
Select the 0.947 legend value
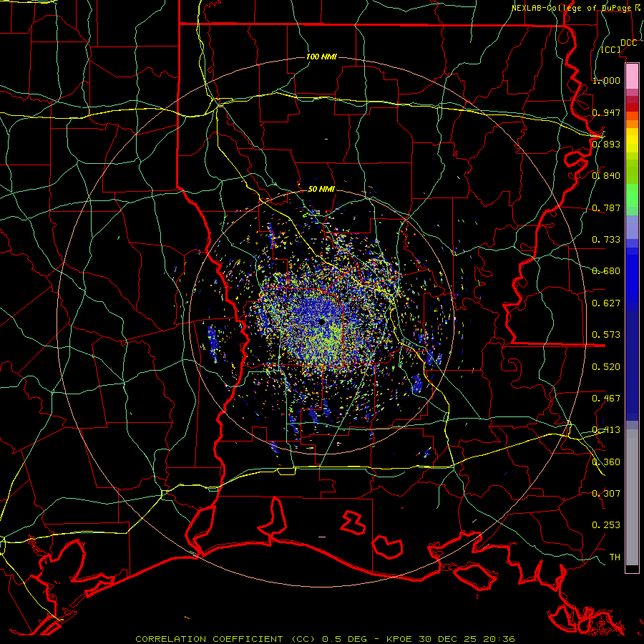pyautogui.click(x=606, y=112)
